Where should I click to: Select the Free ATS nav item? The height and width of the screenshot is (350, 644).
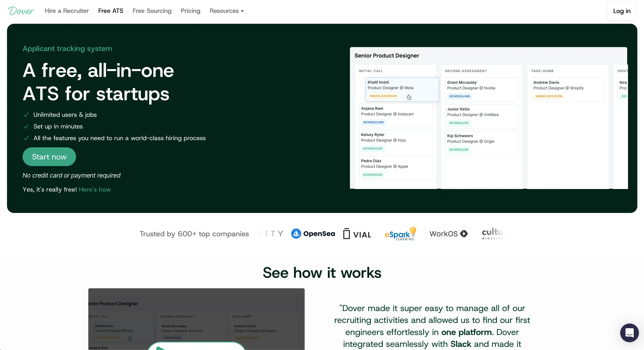111,11
